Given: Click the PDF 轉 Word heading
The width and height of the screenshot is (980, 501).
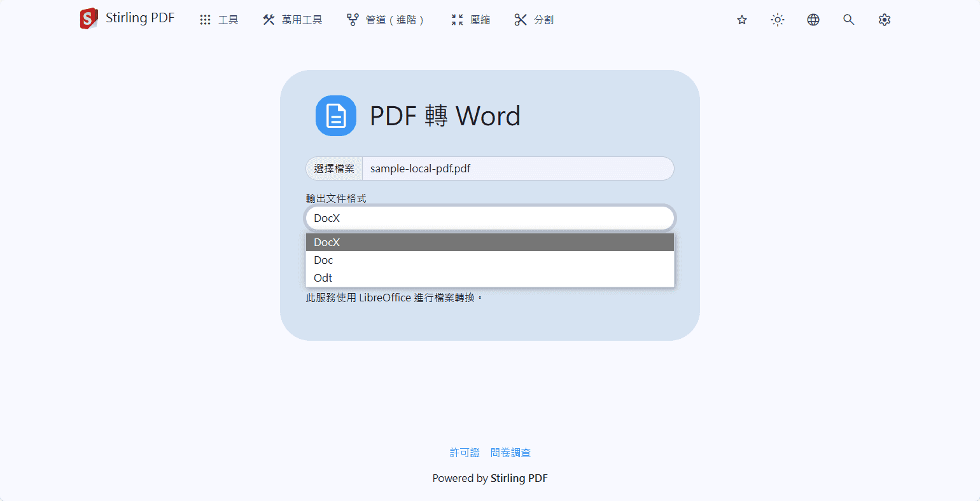Looking at the screenshot, I should tap(445, 116).
